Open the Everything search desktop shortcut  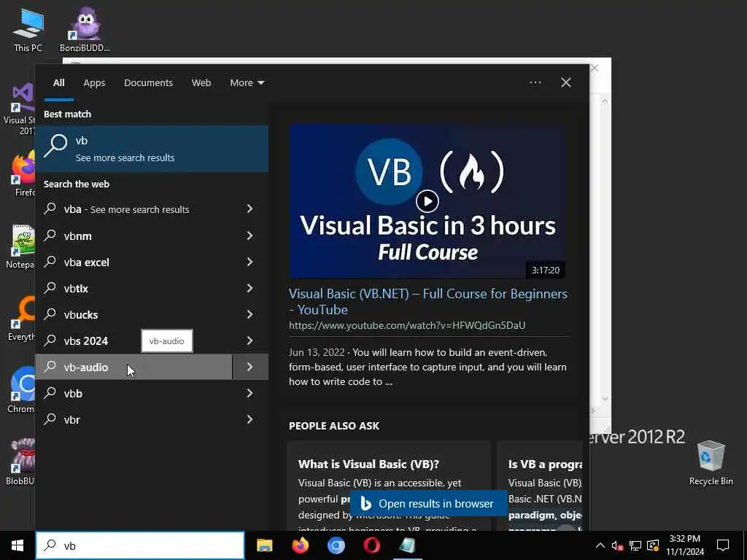pos(21,319)
